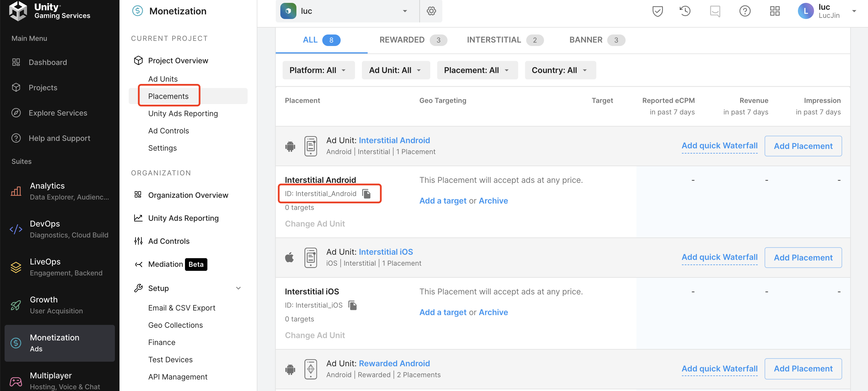This screenshot has width=868, height=391.
Task: Click Add quick Waterfall for Interstitial iOS
Action: (x=720, y=257)
